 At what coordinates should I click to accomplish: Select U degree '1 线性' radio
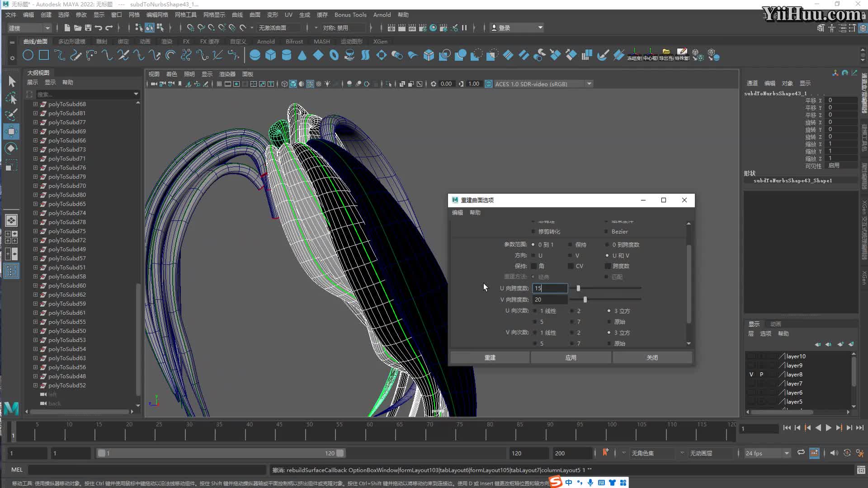coord(535,311)
